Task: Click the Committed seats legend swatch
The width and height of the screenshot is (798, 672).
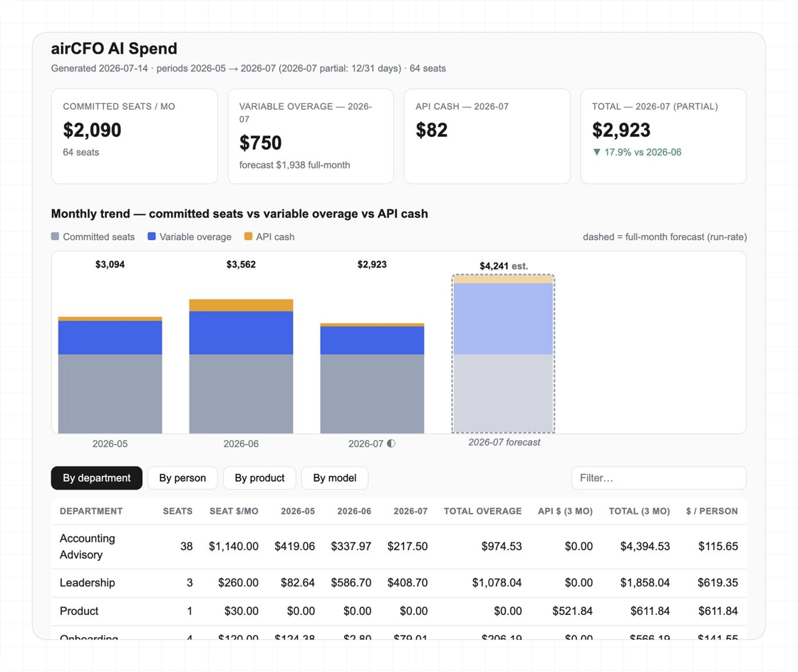Action: (55, 236)
